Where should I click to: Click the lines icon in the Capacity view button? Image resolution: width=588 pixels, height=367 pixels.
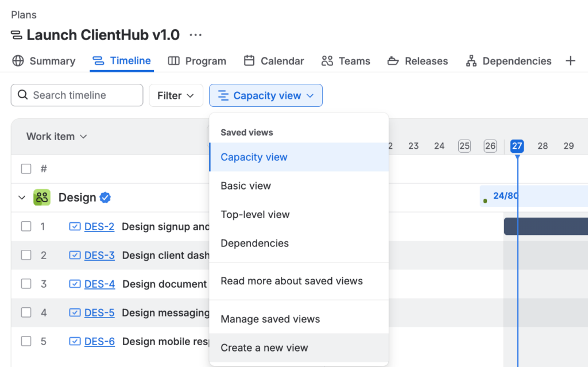click(x=223, y=96)
